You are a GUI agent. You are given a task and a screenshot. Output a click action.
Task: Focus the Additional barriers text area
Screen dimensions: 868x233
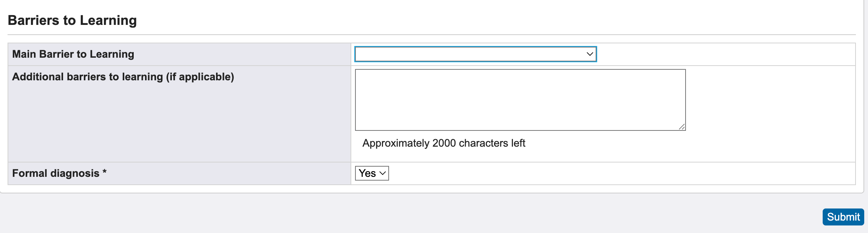pyautogui.click(x=520, y=100)
